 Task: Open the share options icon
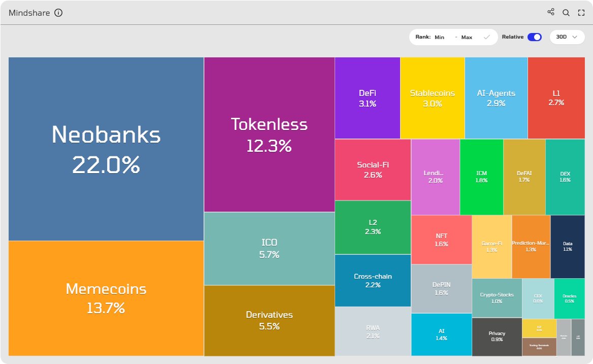point(551,12)
